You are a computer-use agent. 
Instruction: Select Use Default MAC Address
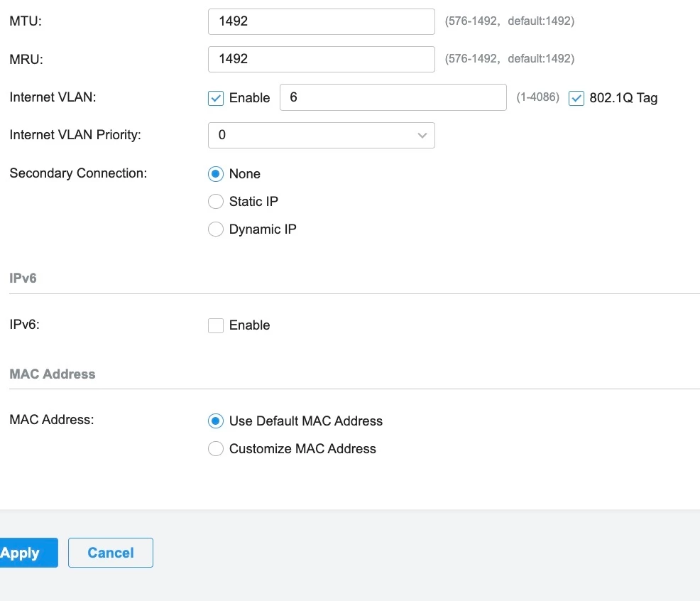216,421
